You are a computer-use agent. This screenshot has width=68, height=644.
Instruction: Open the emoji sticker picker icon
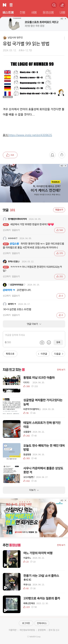49,342
